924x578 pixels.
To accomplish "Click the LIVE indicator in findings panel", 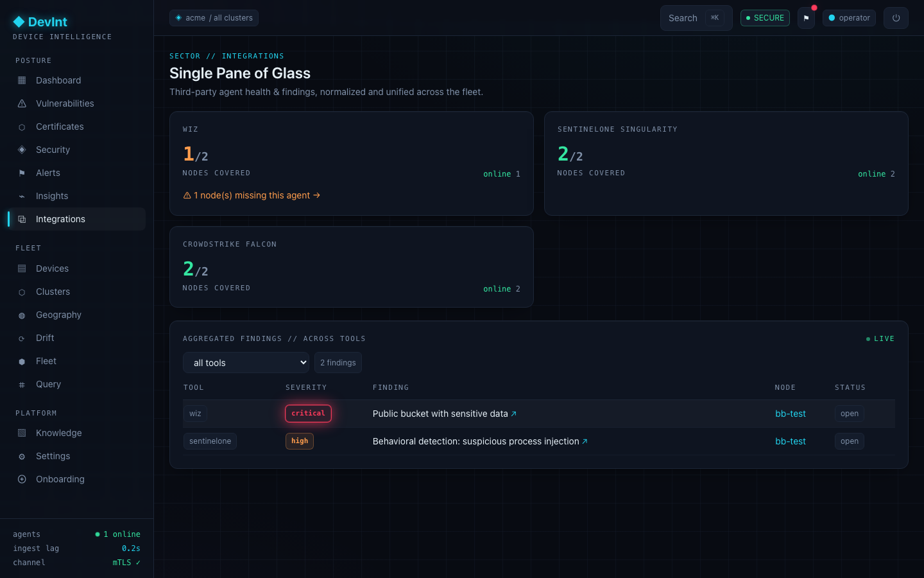I will coord(880,338).
